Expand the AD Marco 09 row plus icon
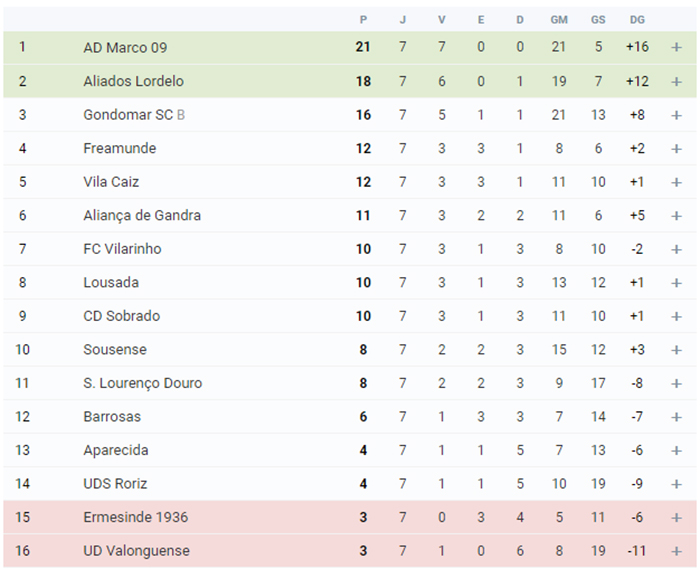 pos(676,47)
